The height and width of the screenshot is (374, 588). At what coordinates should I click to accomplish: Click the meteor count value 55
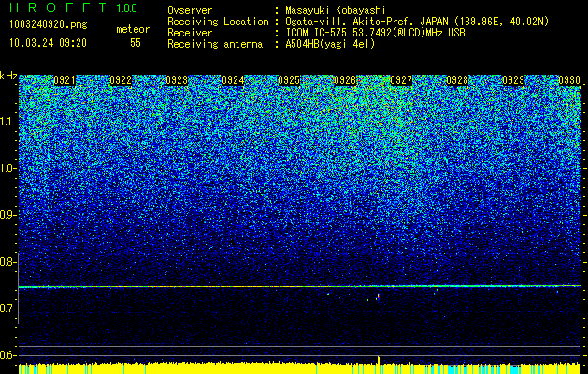tap(136, 43)
